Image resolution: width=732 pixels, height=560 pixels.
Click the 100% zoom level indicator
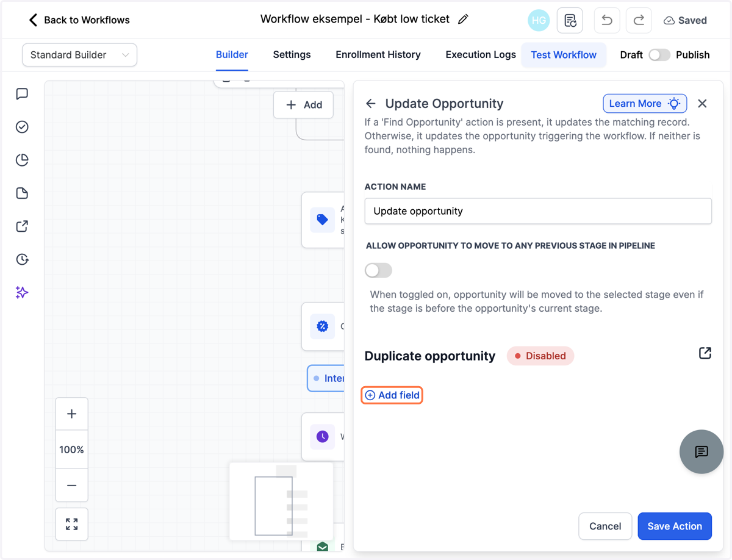(x=71, y=450)
